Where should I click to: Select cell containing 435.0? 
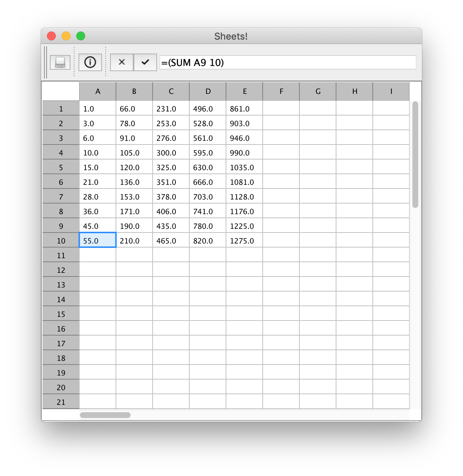pos(171,226)
